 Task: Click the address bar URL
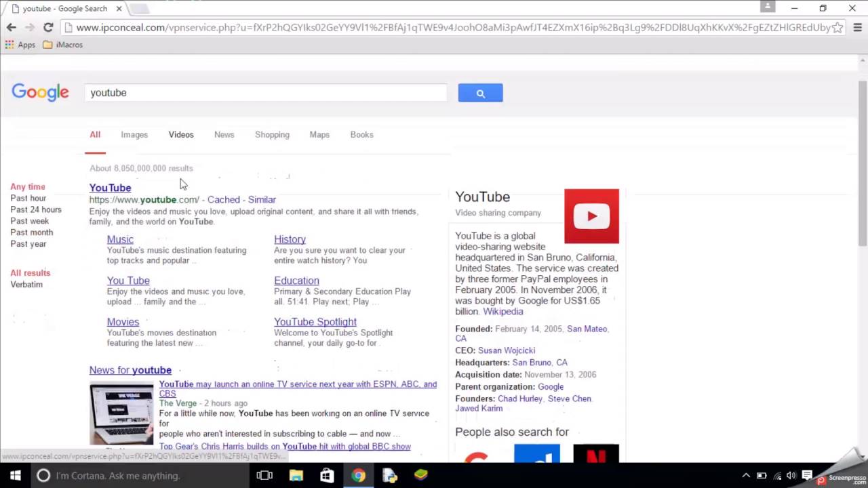452,28
